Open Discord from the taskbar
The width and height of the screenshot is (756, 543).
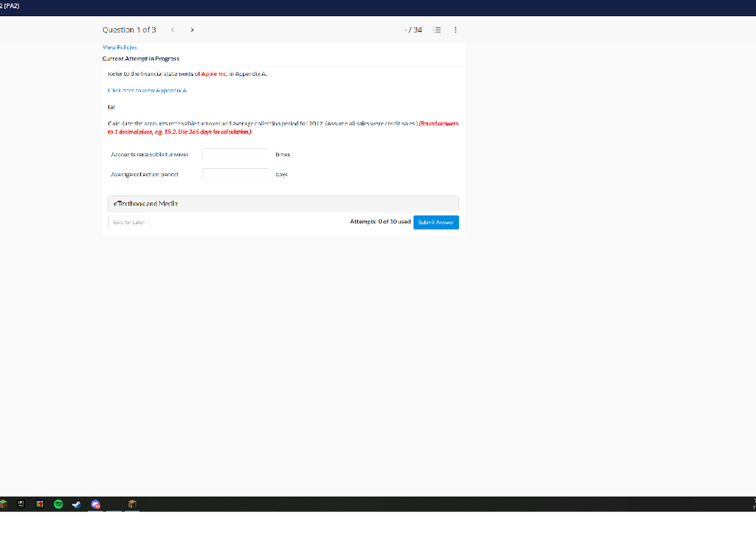pyautogui.click(x=95, y=504)
